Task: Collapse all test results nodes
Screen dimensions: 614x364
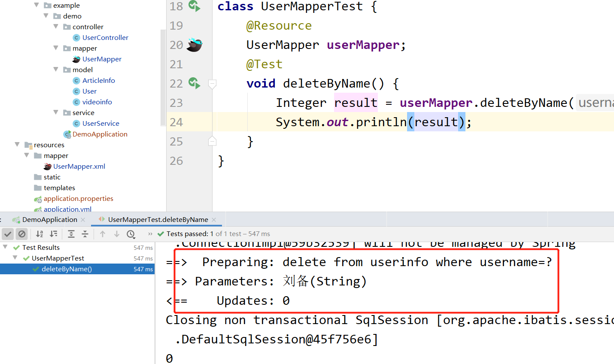Action: pyautogui.click(x=85, y=234)
